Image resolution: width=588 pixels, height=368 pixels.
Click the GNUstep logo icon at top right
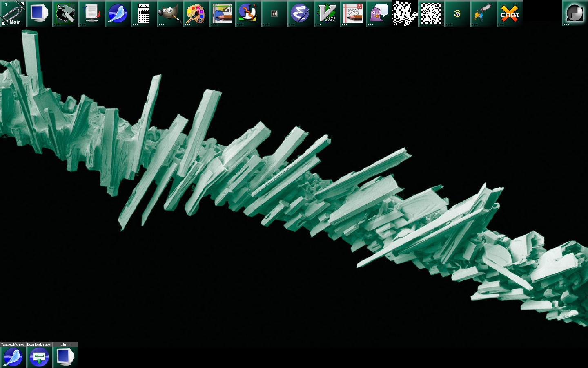575,13
